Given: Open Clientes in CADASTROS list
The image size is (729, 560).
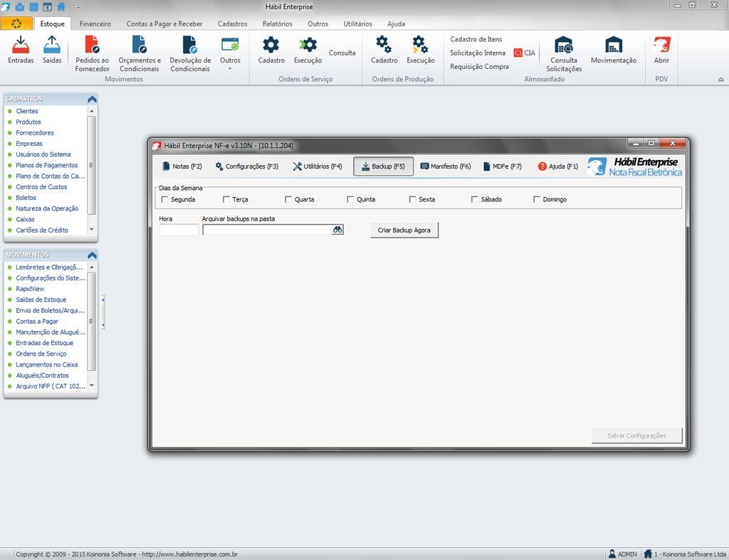Looking at the screenshot, I should (27, 111).
